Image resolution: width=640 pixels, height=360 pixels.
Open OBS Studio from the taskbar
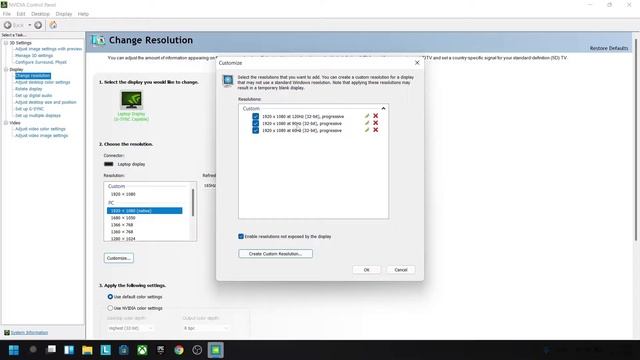197,350
